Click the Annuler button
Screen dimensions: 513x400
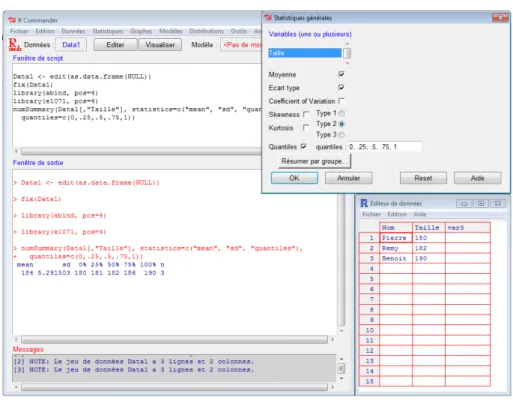(x=348, y=178)
